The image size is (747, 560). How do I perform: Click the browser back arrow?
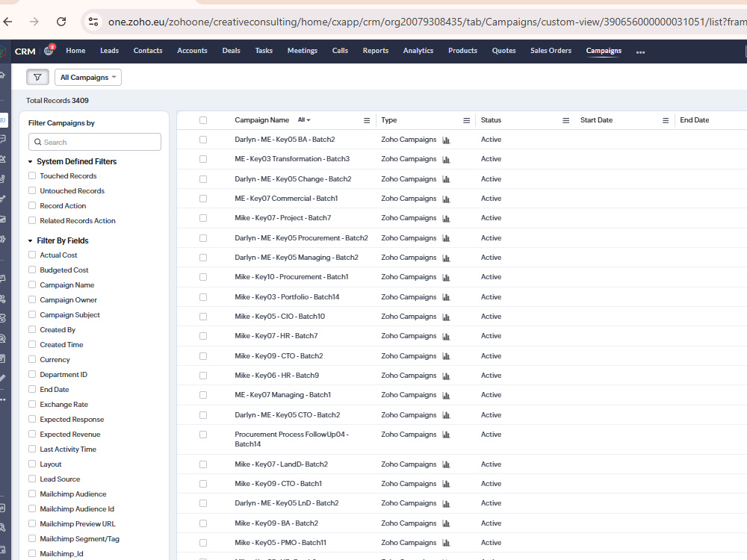(7, 22)
